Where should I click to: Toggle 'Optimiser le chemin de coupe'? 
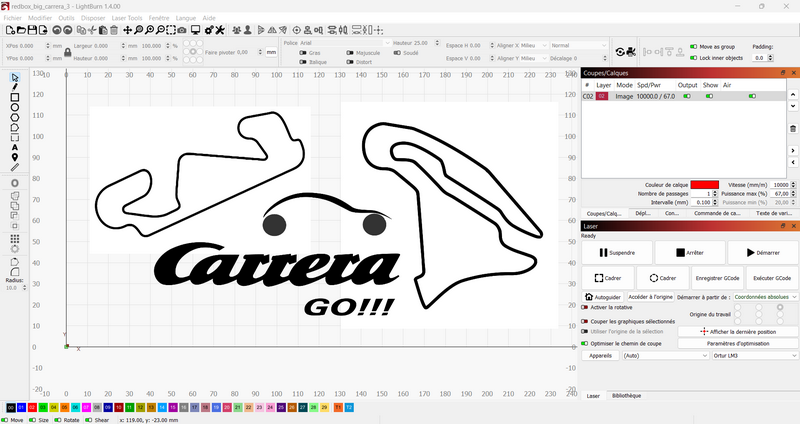(585, 343)
